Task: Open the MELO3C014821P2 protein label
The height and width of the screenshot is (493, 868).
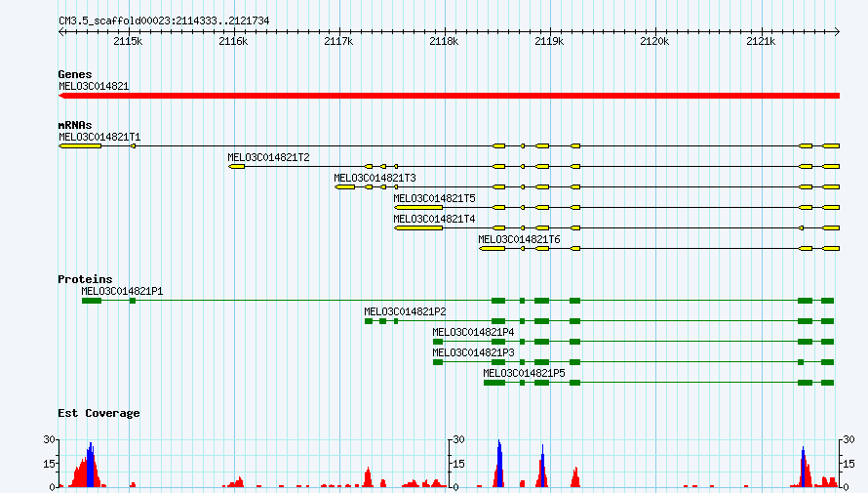Action: [405, 311]
